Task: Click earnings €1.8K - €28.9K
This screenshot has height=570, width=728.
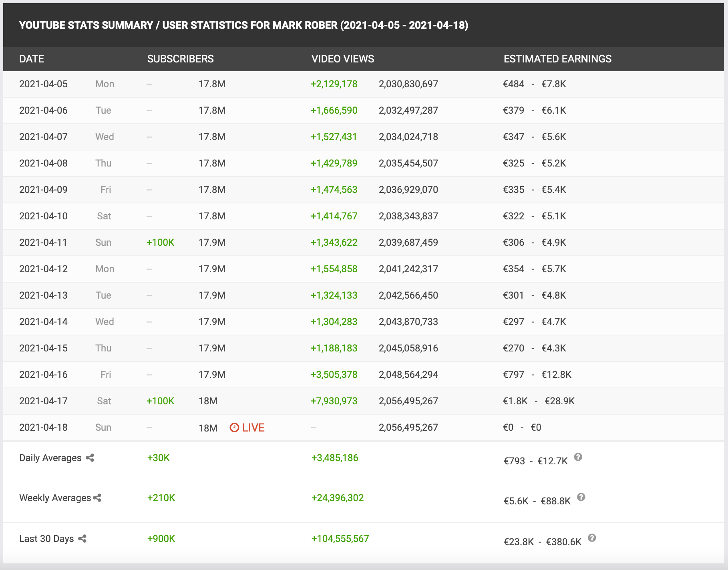Action: pos(539,401)
